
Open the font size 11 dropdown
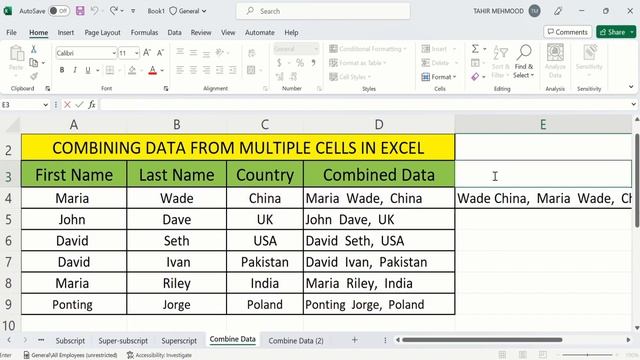[136, 53]
